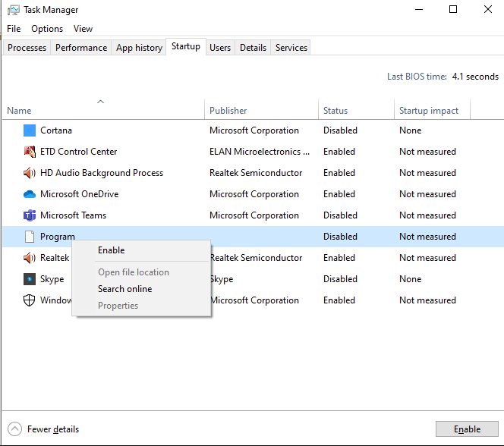Click the HD Audio Background Process speaker icon
This screenshot has height=446, width=504.
[30, 173]
